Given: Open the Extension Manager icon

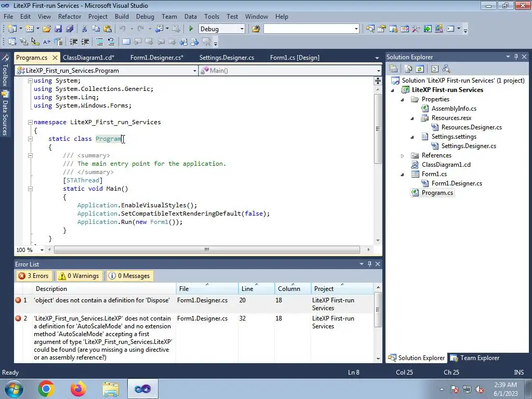Looking at the screenshot, I should [438, 29].
